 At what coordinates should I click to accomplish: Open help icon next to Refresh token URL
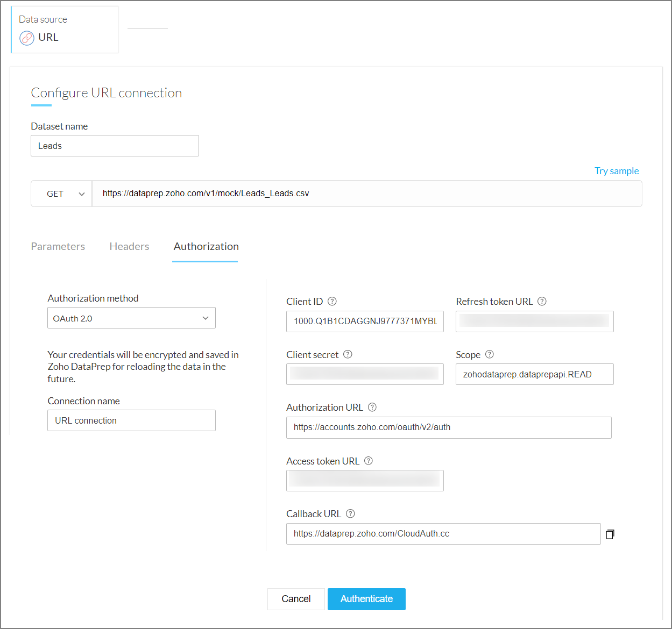[542, 302]
